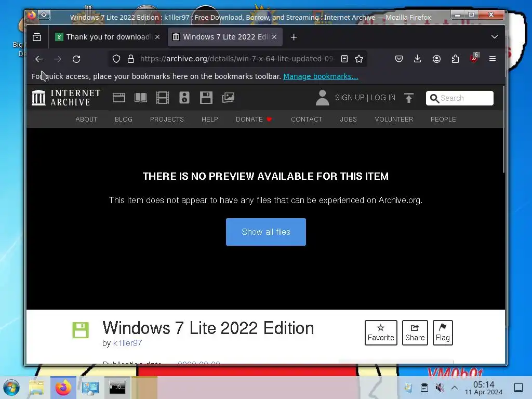Expand the list all tabs chevron
This screenshot has width=532, height=399.
coord(495,37)
